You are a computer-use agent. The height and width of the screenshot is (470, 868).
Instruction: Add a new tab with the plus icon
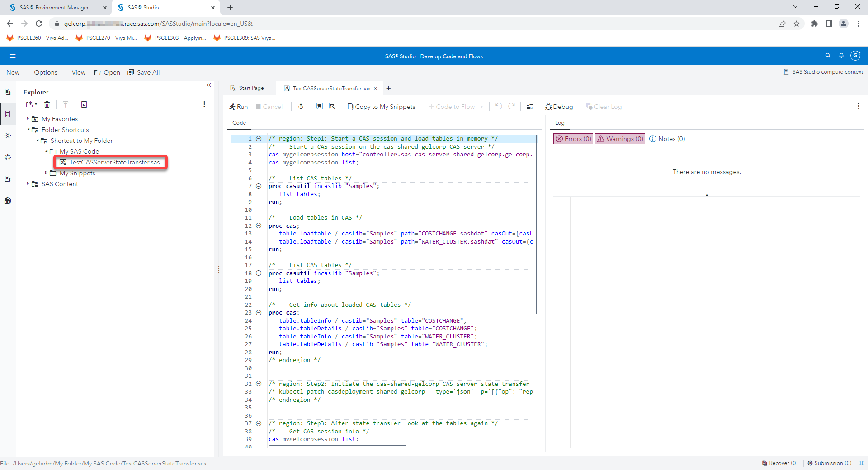pos(388,88)
